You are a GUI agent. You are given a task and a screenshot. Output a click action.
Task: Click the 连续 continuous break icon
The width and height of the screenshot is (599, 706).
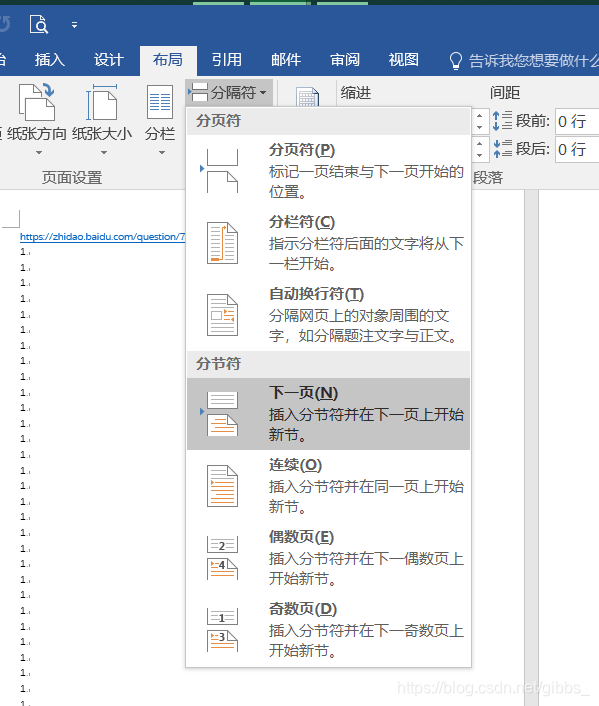pos(222,486)
